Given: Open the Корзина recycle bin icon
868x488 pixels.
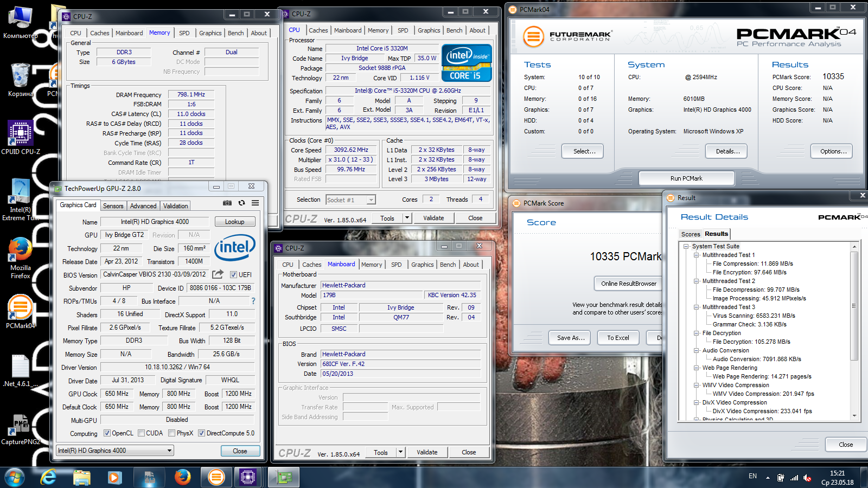Looking at the screenshot, I should coord(20,80).
